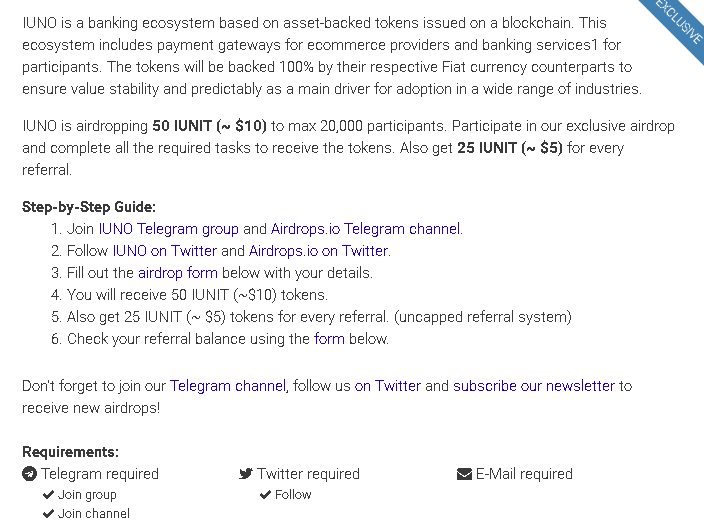Click the checkmark beside Follow

(265, 495)
